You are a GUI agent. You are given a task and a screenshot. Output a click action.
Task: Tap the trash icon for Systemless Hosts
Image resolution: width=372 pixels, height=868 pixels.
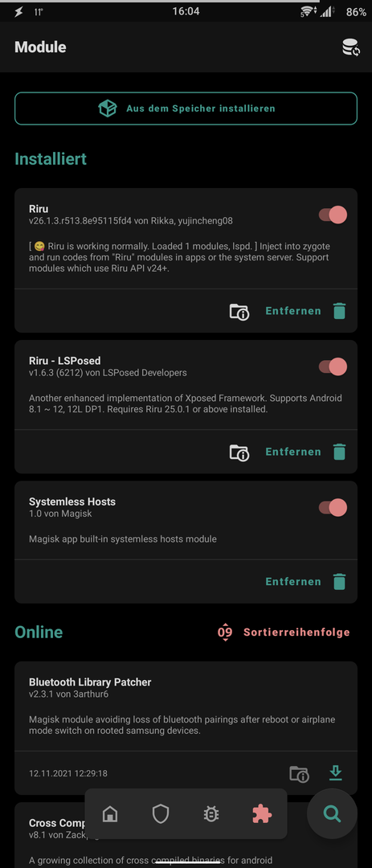pyautogui.click(x=339, y=582)
